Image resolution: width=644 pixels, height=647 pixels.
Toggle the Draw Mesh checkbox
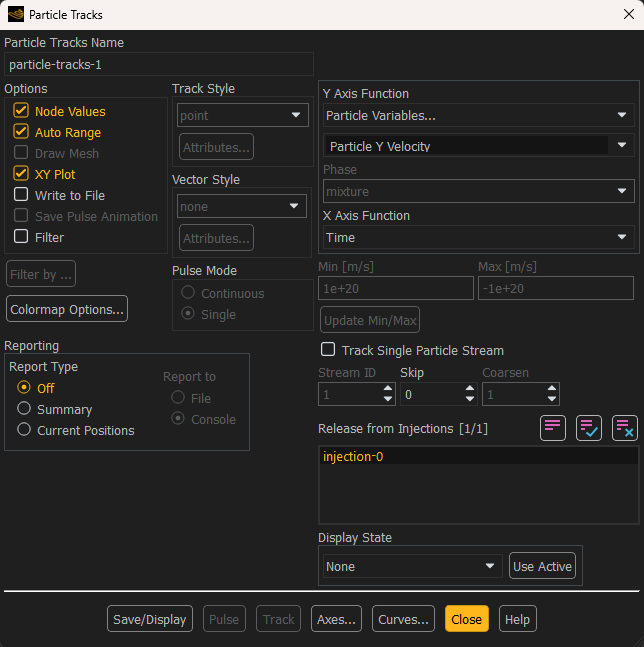click(21, 153)
